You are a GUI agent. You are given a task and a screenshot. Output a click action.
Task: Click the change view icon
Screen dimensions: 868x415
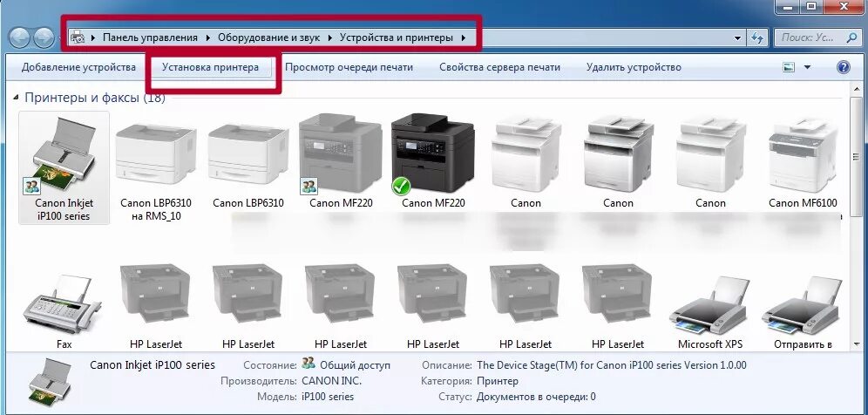click(789, 68)
